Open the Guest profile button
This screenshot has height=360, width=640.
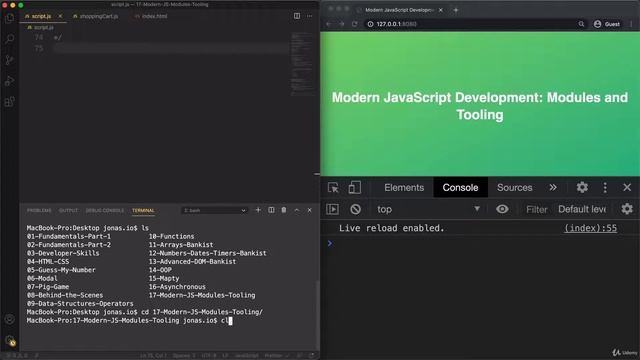607,24
